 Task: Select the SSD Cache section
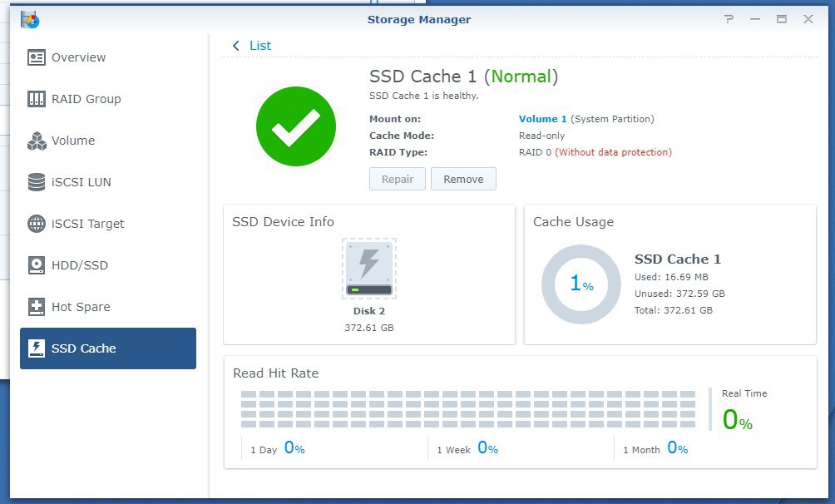(108, 348)
